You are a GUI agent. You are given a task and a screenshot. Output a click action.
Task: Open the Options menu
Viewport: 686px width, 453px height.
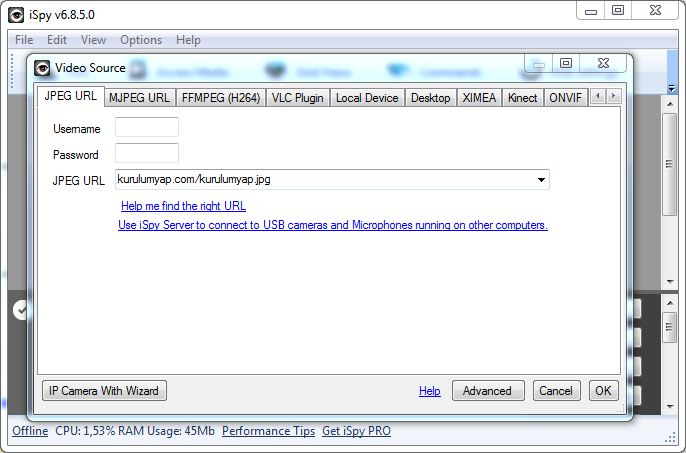pyautogui.click(x=141, y=40)
